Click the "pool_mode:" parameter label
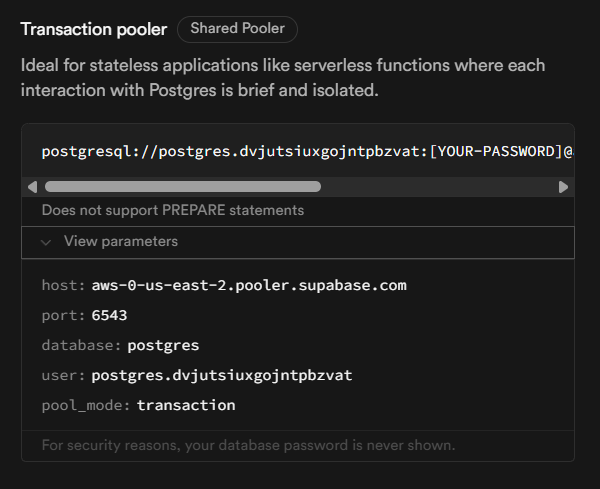Viewport: 600px width, 489px height. [x=86, y=405]
